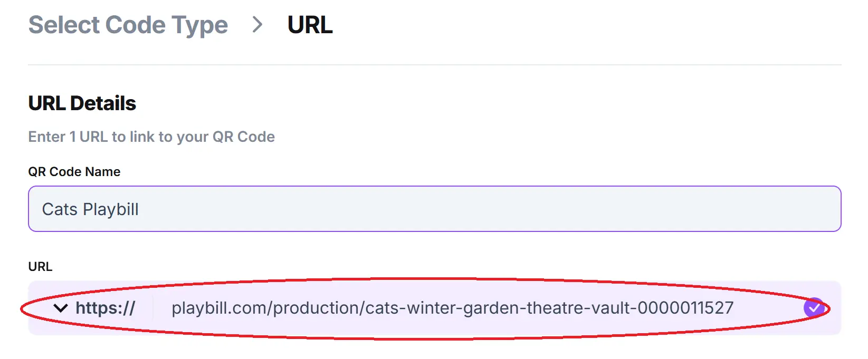Screen dimensions: 868x359
Task: Click the URL Details heading
Action: (82, 103)
